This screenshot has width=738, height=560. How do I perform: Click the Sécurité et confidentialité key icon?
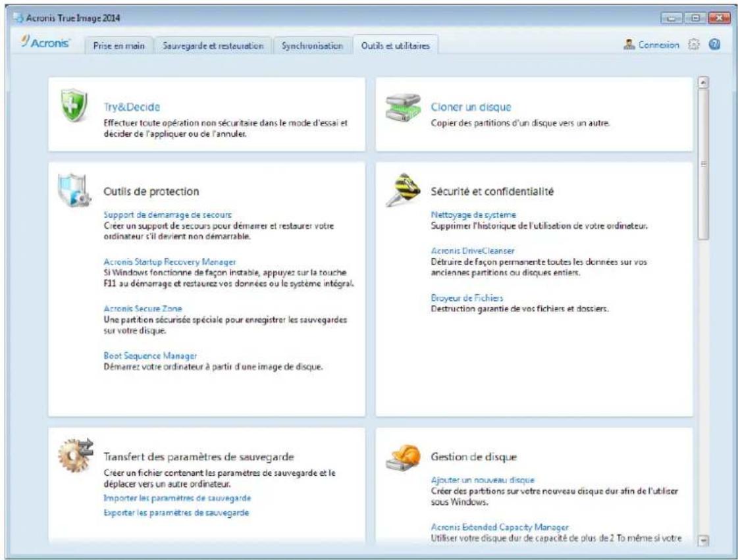click(402, 190)
